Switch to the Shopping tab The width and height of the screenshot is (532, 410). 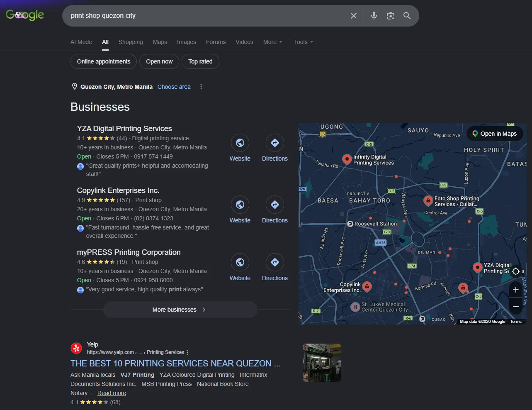pos(131,42)
